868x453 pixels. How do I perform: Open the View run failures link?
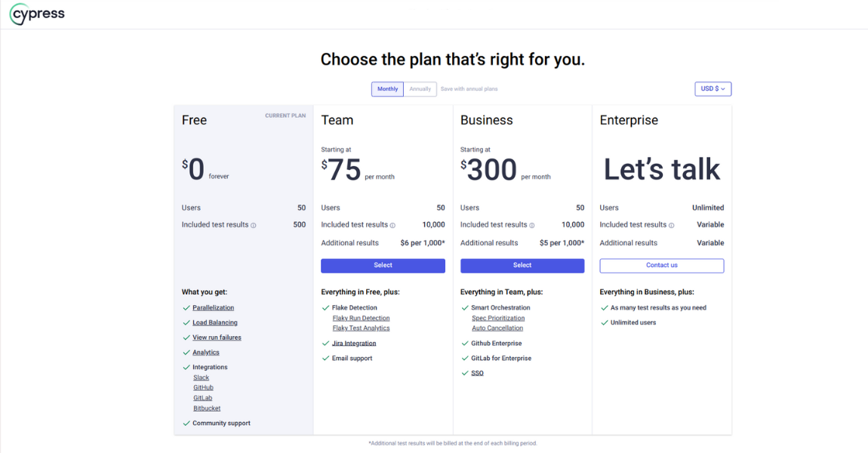click(217, 337)
